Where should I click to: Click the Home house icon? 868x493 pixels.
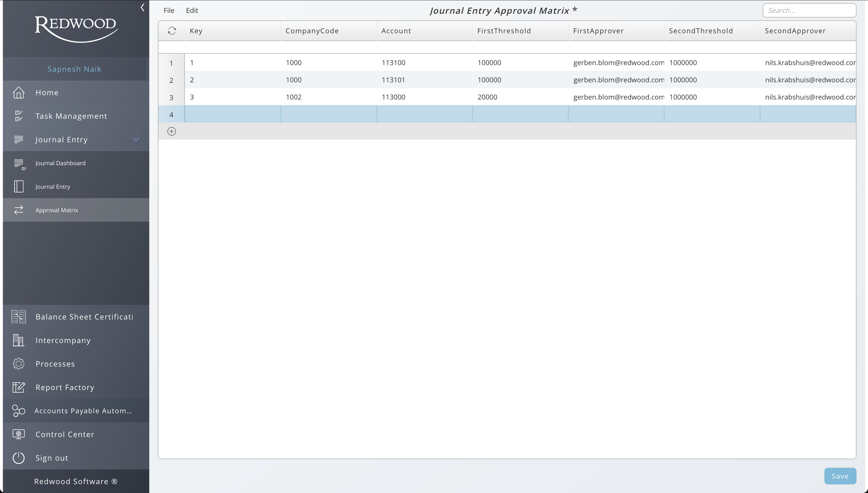tap(19, 92)
